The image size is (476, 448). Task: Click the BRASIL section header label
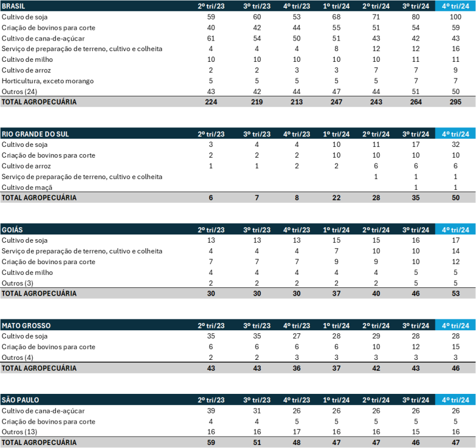13,6
